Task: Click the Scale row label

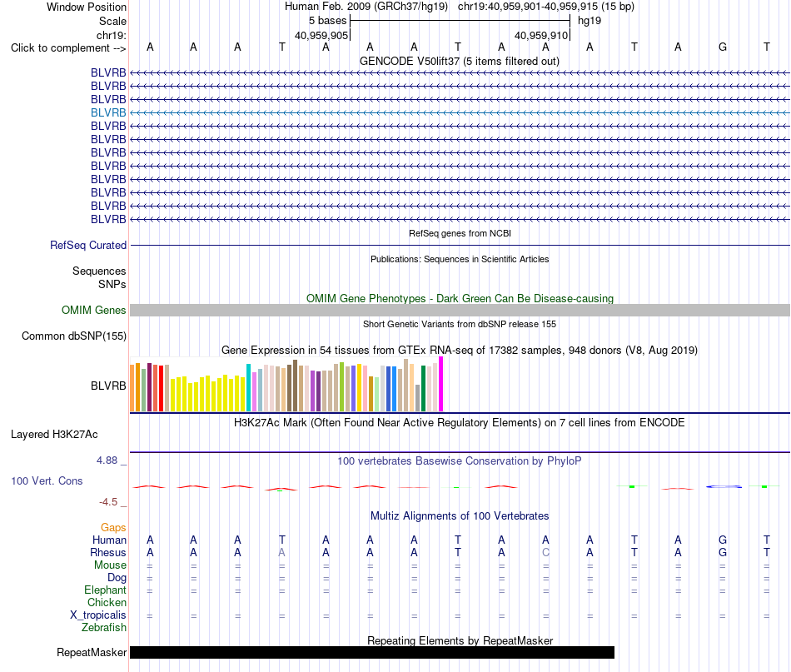Action: click(x=112, y=21)
